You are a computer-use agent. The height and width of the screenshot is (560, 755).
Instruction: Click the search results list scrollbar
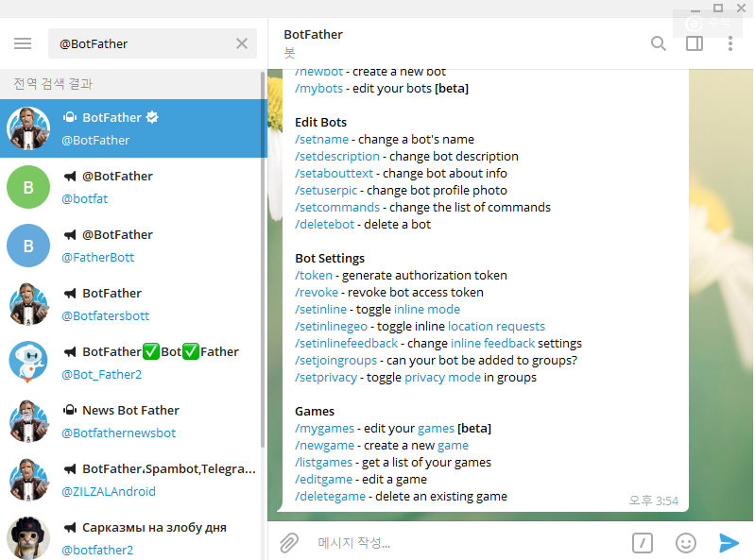(x=263, y=260)
